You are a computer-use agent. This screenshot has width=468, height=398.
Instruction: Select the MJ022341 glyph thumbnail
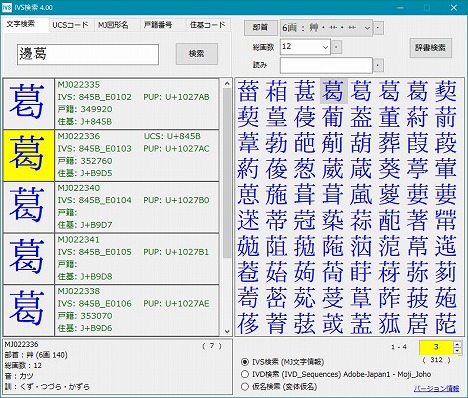coord(29,259)
